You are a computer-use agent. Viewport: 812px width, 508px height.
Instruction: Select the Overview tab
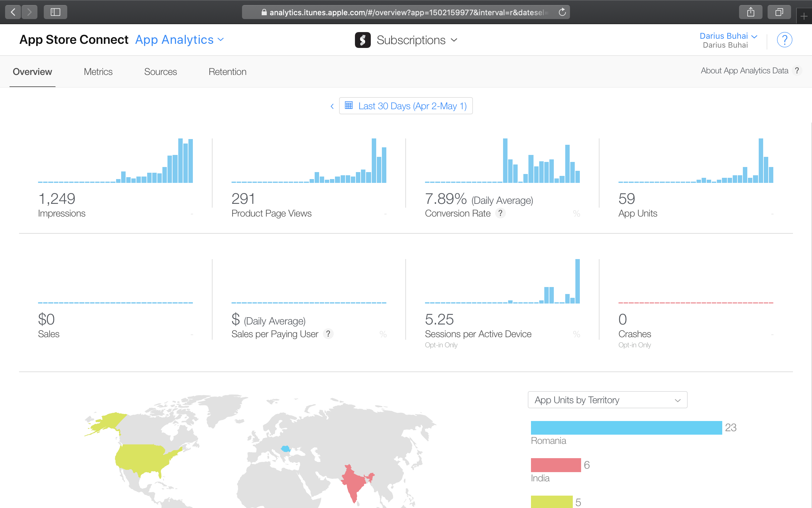(32, 71)
